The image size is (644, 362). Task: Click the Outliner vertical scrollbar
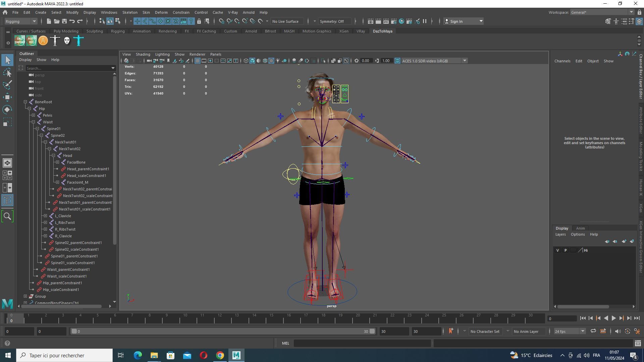pos(115,160)
